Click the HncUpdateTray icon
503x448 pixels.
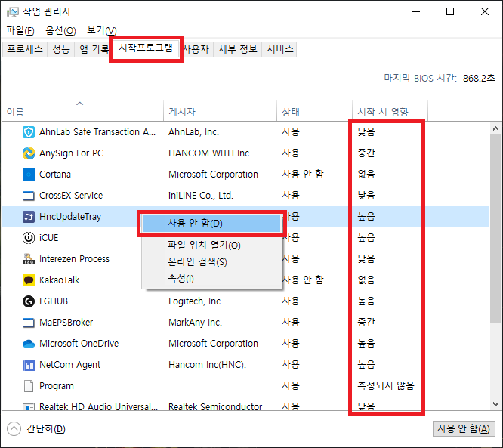[x=29, y=217]
